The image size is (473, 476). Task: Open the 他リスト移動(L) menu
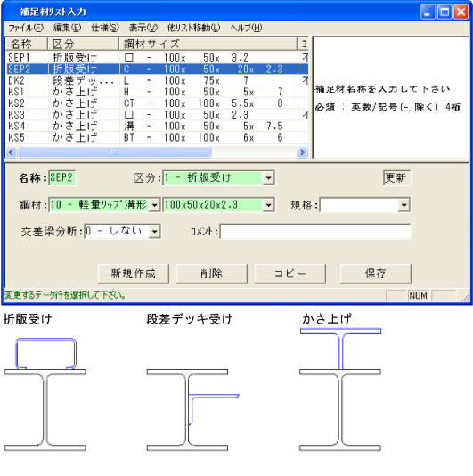coord(193,28)
